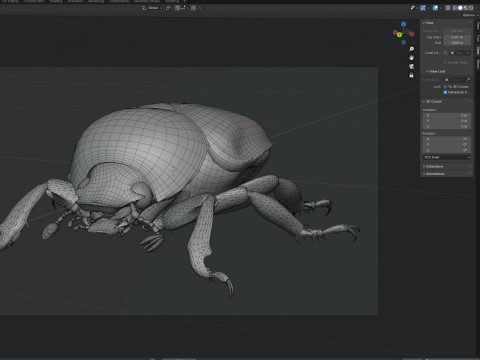Open the Global transform orientation dropdown
This screenshot has height=360, width=480.
(153, 8)
